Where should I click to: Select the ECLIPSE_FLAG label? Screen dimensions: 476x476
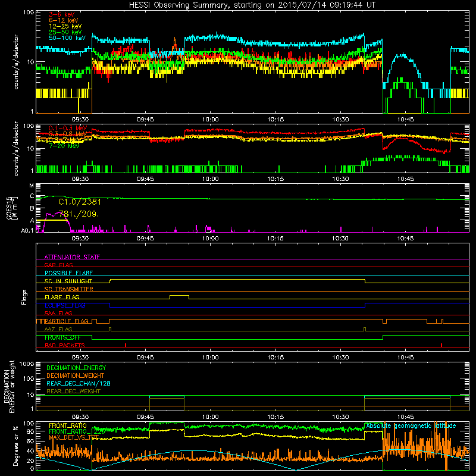[x=65, y=305]
